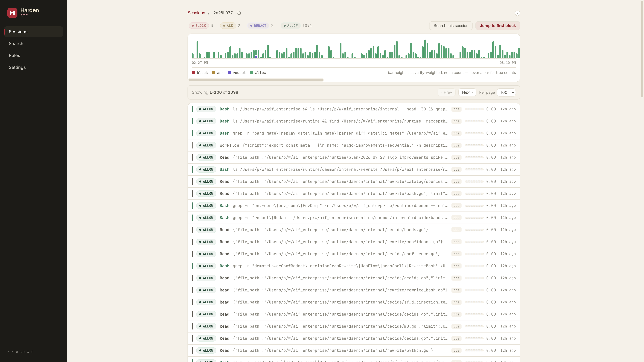Filter by the ASK status chip
Viewport: 644px width, 362px height.
[x=228, y=26]
